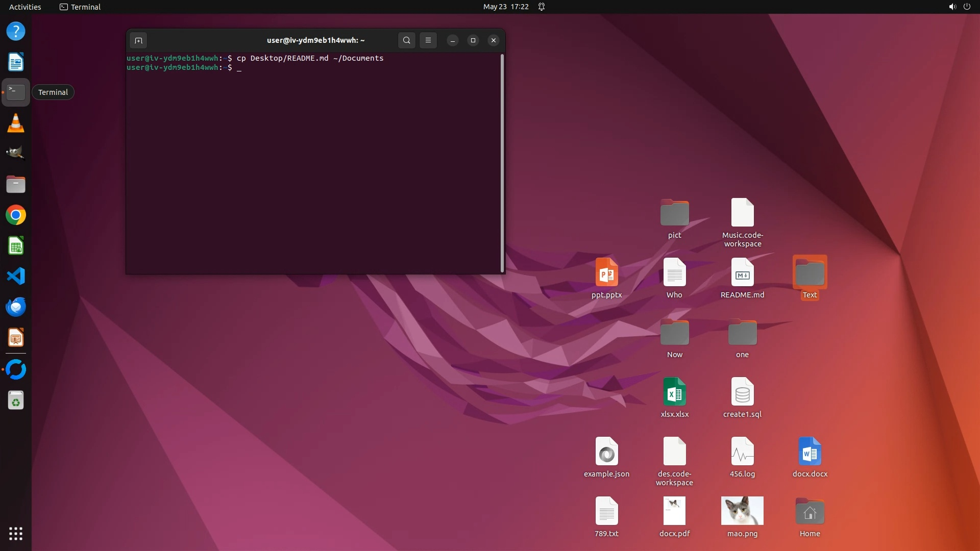Viewport: 980px width, 551px height.
Task: Open a new tab in Terminal
Action: [x=138, y=40]
